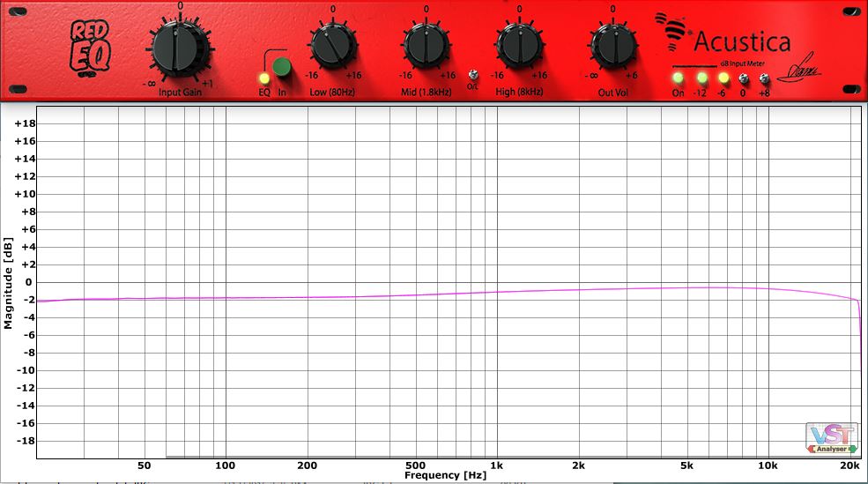This screenshot has height=484, width=868.
Task: Click the '50' frequency axis label
Action: [144, 465]
